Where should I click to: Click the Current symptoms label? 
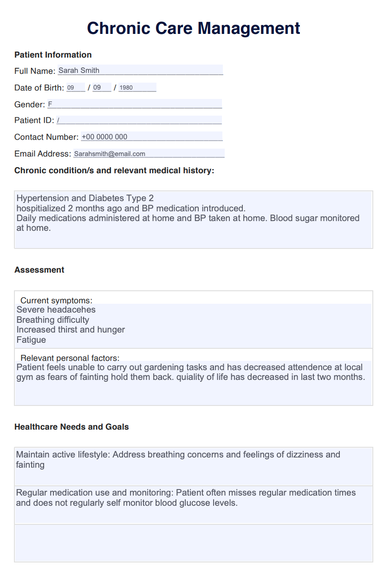click(56, 301)
